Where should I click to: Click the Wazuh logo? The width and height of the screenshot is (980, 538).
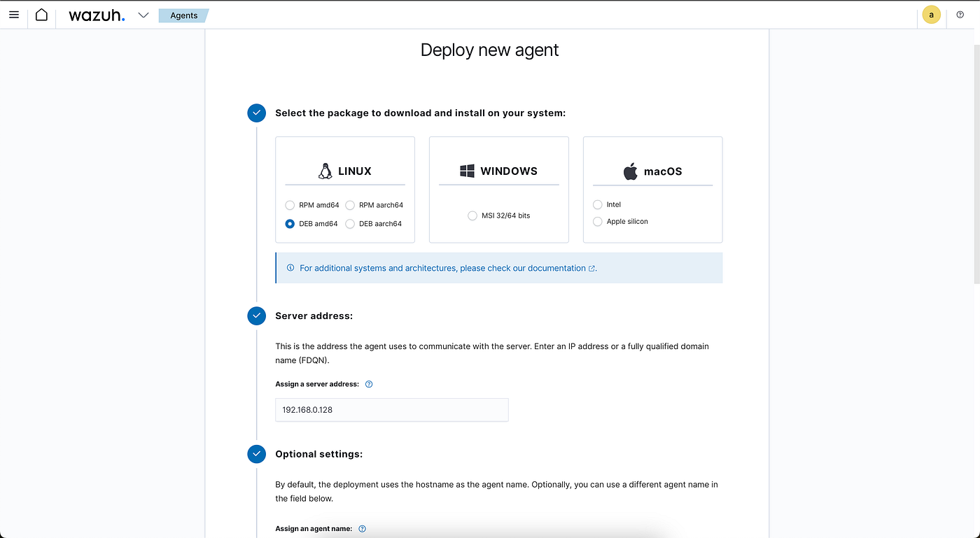[97, 15]
